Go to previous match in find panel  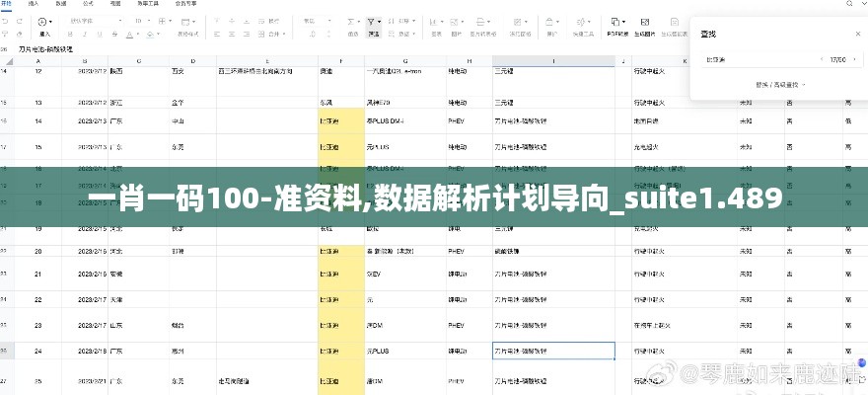point(822,59)
